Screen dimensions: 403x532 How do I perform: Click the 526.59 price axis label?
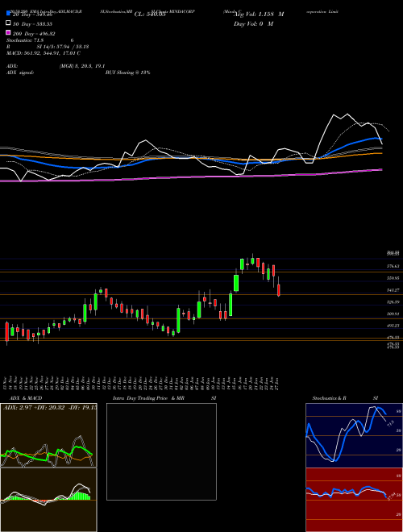click(393, 302)
